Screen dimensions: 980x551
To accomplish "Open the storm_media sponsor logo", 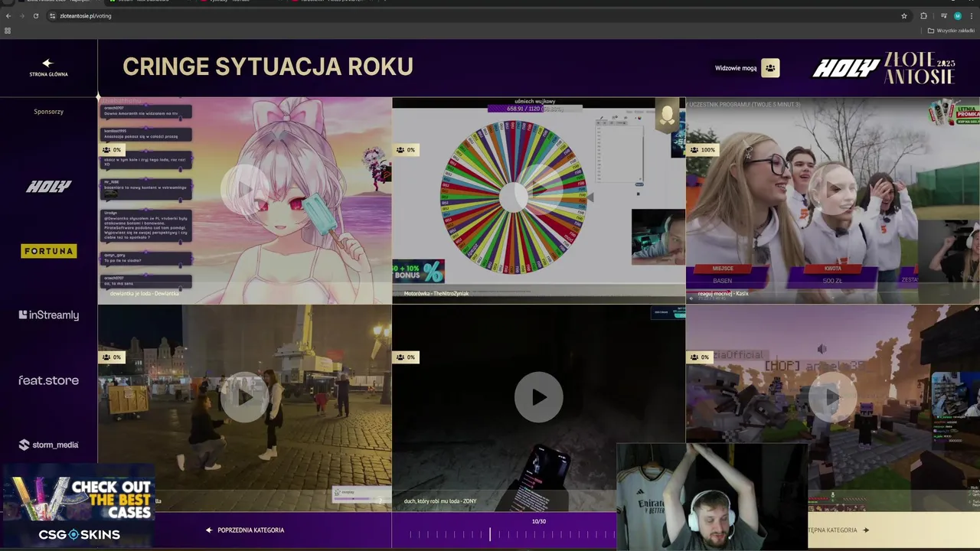I will click(x=48, y=445).
